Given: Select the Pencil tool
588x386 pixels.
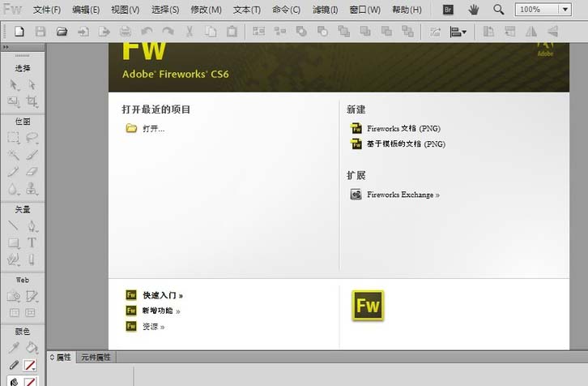Looking at the screenshot, I should (x=13, y=172).
